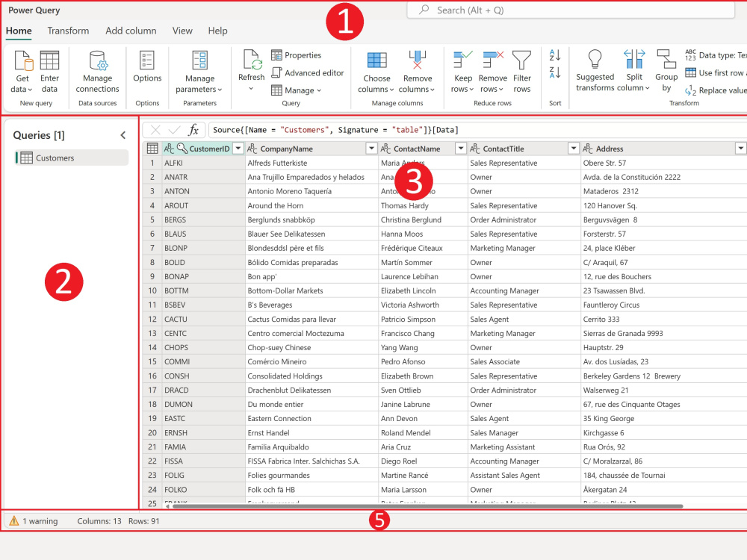
Task: Switch to the Transform tab
Action: tap(68, 31)
